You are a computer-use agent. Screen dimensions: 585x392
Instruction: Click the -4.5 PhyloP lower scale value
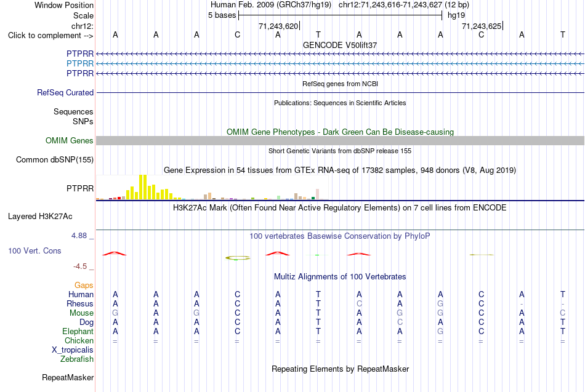[80, 266]
